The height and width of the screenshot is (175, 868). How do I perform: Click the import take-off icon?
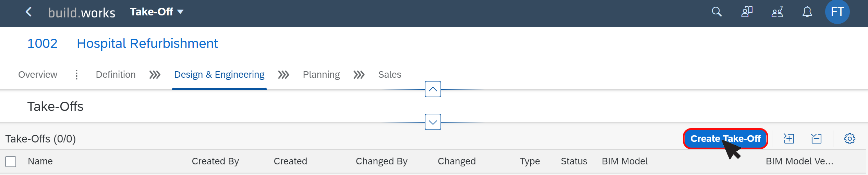coord(789,139)
